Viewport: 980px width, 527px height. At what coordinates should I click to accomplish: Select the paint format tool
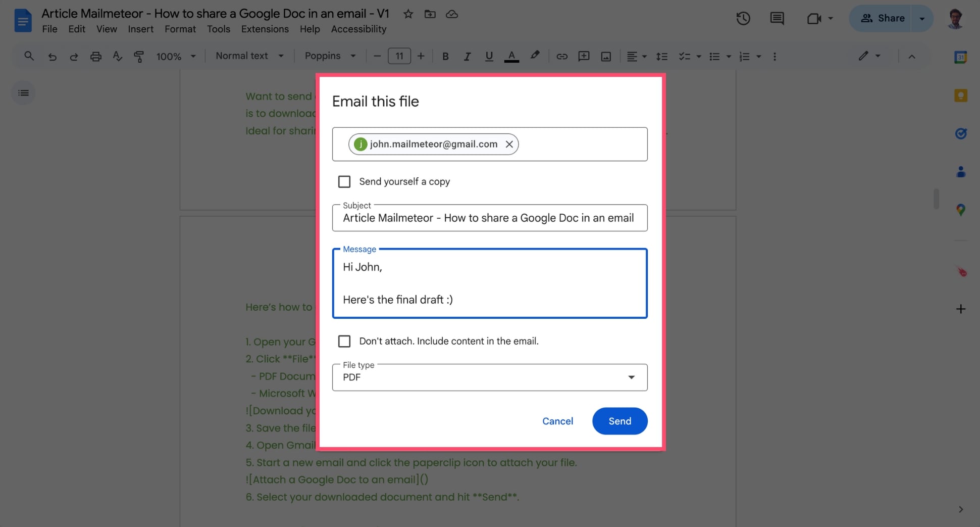(138, 56)
